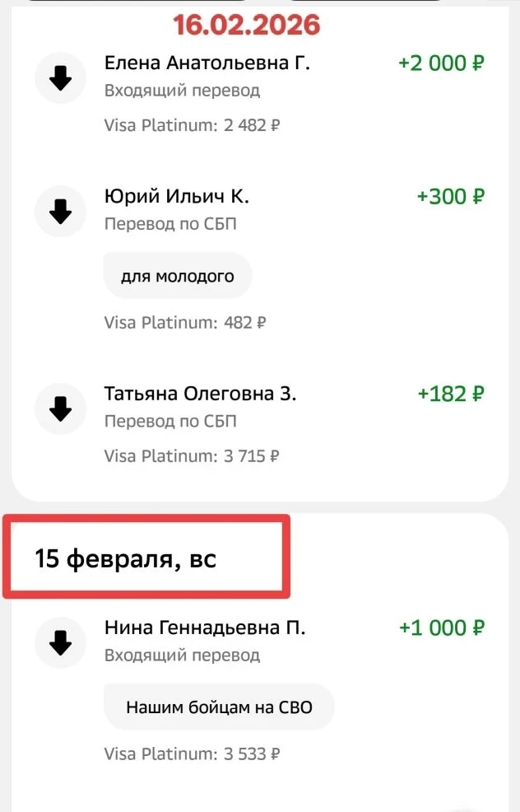Tap the "для молодого" comment chip
The width and height of the screenshot is (520, 812).
(x=178, y=276)
